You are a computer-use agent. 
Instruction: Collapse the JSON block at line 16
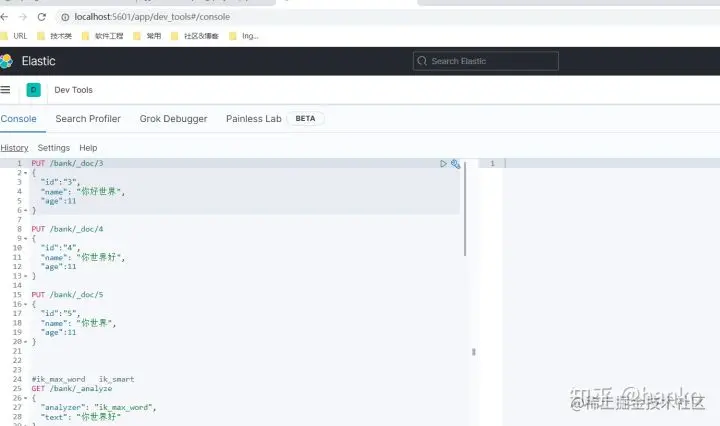point(25,304)
